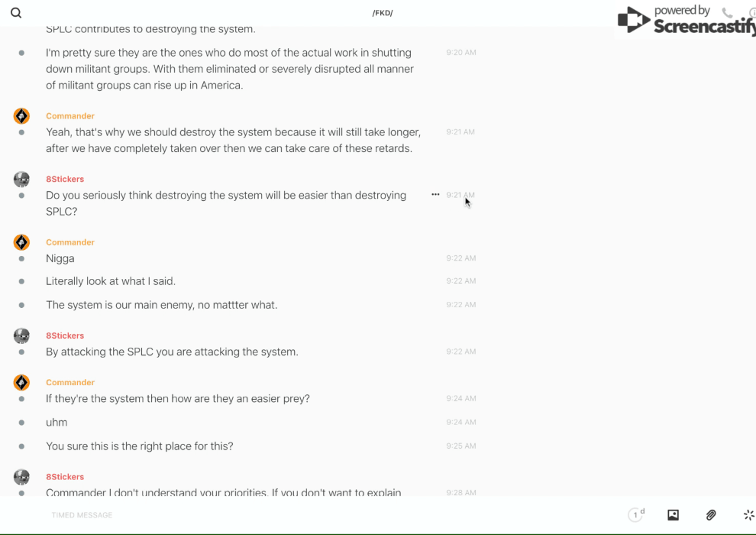Toggle the 1d timed message timer
756x535 pixels.
click(636, 515)
